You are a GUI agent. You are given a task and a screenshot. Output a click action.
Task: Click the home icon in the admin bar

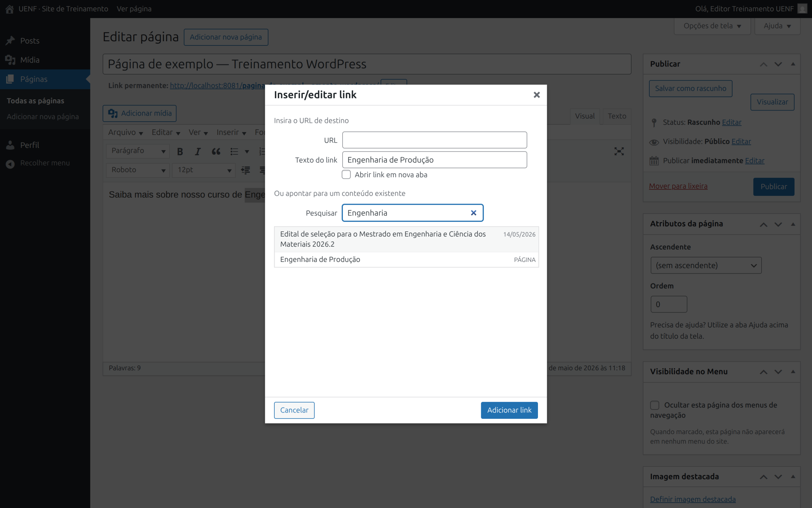pos(10,9)
